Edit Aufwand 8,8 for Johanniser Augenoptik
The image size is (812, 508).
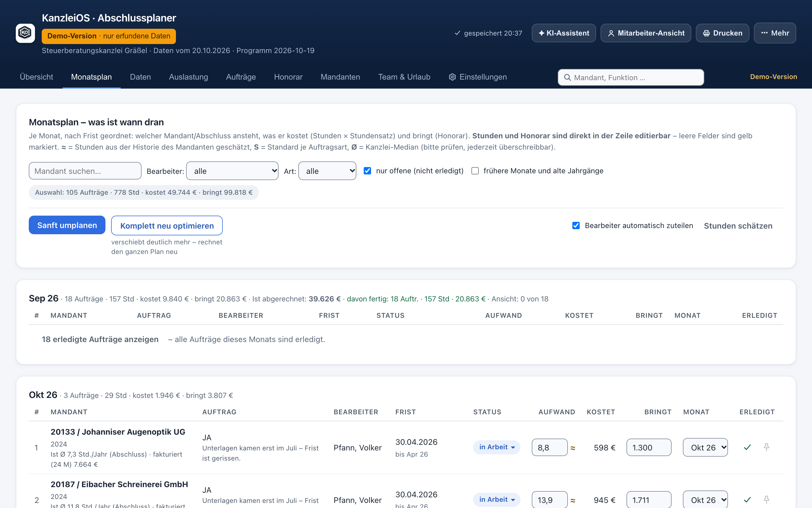tap(550, 447)
